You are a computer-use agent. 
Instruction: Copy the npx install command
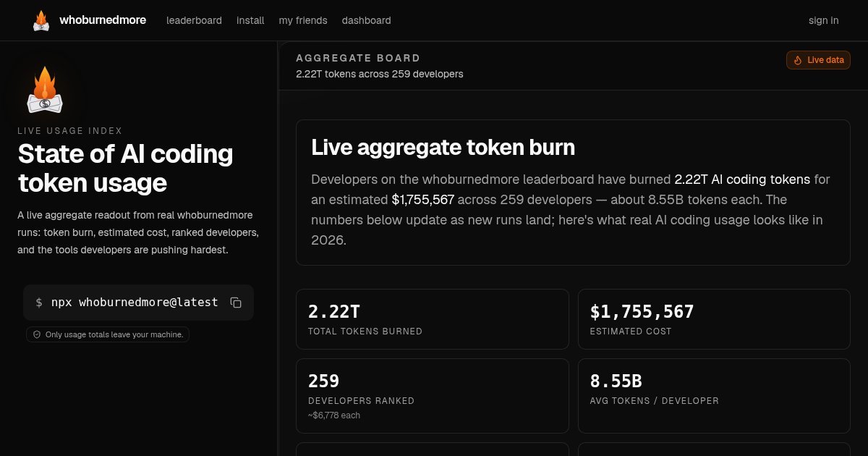point(236,303)
